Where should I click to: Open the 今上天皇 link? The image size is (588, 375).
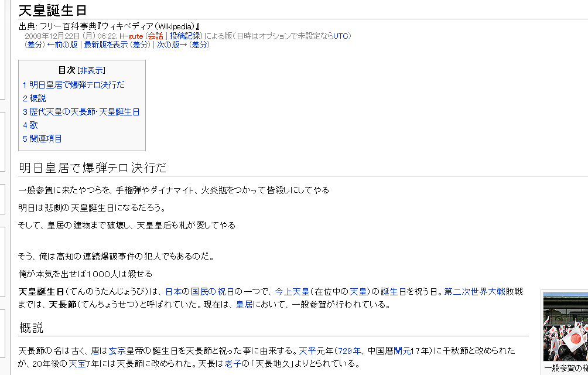point(292,292)
